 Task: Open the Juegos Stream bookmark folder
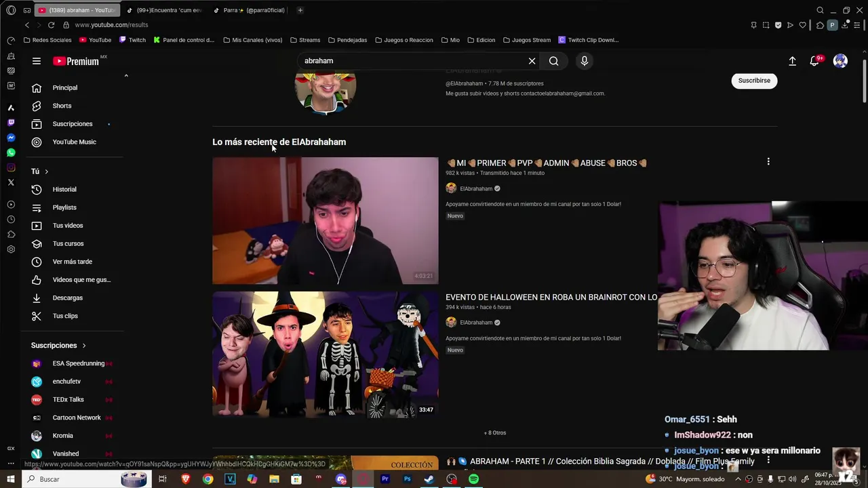click(x=526, y=40)
